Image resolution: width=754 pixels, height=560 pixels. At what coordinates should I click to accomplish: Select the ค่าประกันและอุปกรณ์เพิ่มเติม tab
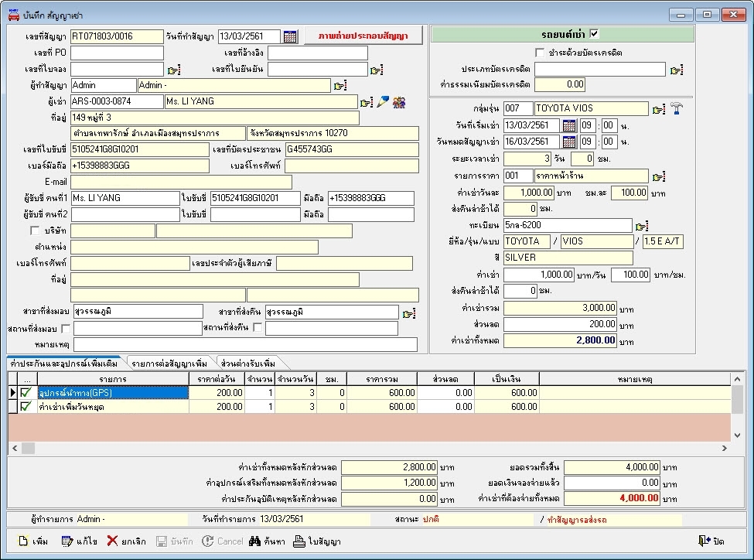(64, 364)
